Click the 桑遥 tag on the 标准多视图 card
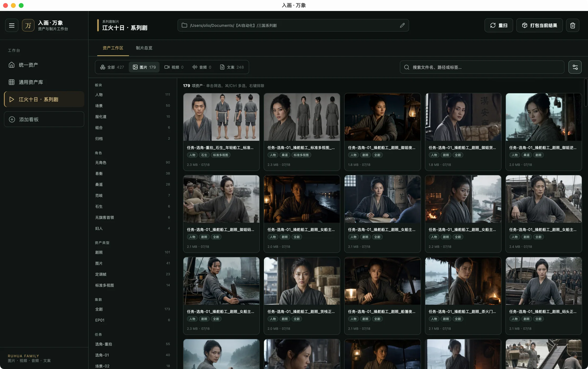 [x=285, y=155]
